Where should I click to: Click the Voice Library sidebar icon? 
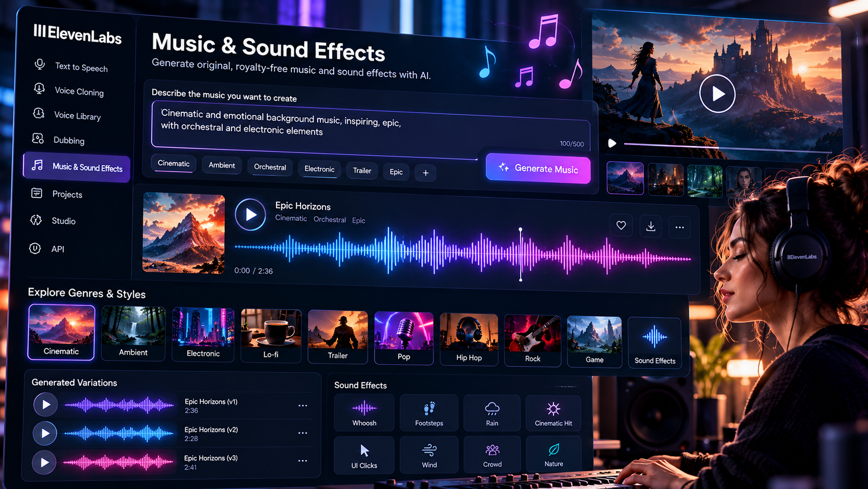point(38,113)
